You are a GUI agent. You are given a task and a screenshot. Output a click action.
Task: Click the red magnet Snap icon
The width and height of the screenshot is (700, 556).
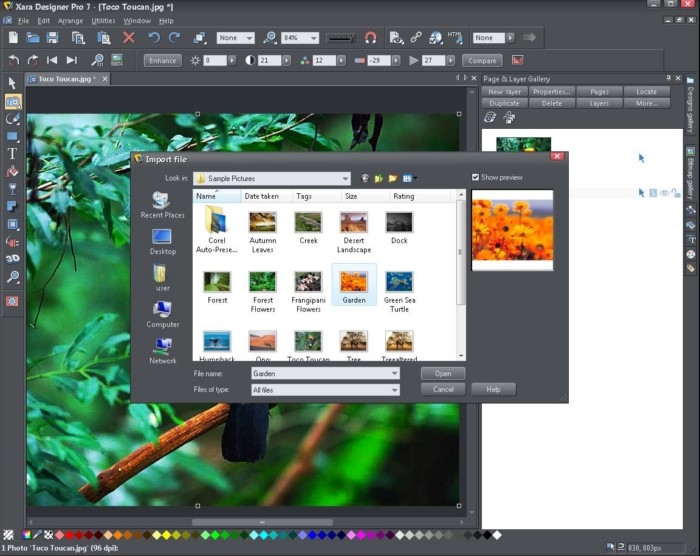coord(371,38)
